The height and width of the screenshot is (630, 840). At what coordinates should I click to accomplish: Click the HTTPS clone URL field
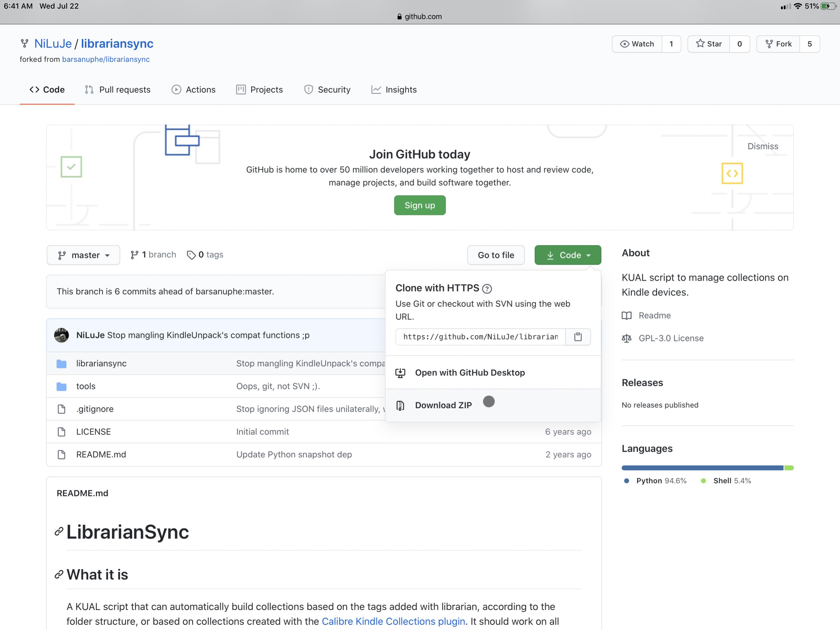[480, 337]
